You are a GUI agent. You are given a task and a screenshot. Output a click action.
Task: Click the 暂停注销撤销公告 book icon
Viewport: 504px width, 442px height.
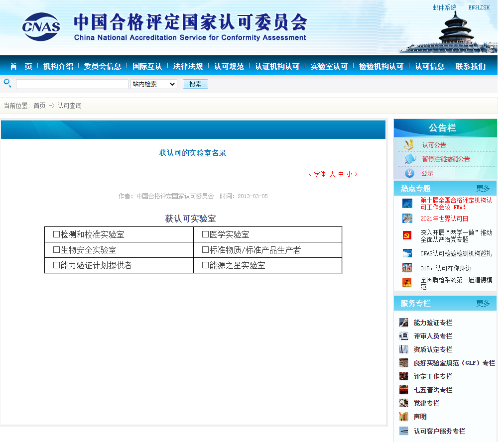click(x=409, y=159)
